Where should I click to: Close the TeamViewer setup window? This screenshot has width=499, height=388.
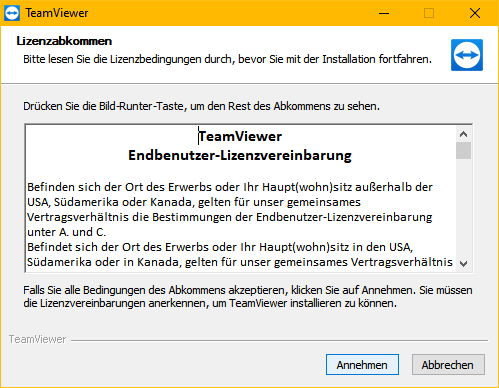[475, 13]
